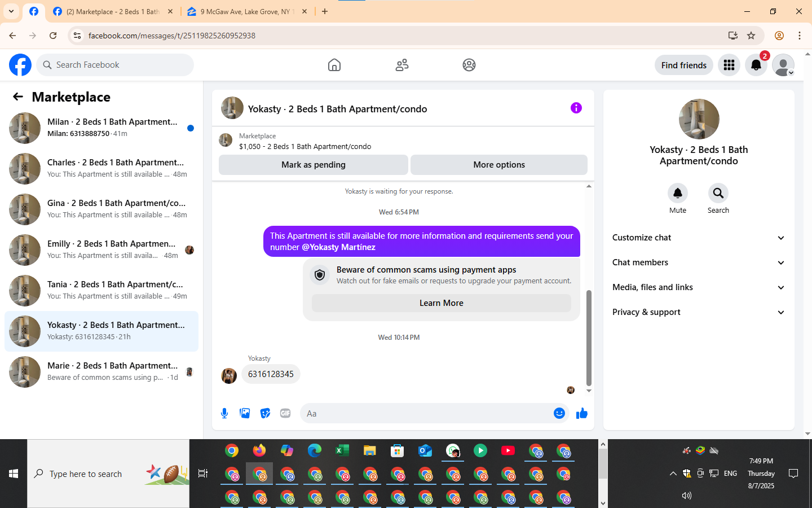Open Chrome tab search dropdown arrow

tap(11, 11)
